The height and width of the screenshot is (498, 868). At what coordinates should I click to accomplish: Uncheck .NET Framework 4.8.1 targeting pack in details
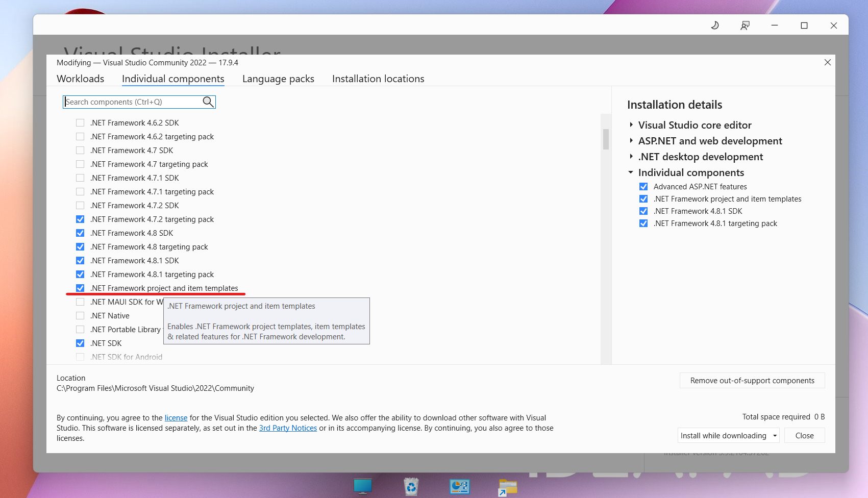(643, 223)
